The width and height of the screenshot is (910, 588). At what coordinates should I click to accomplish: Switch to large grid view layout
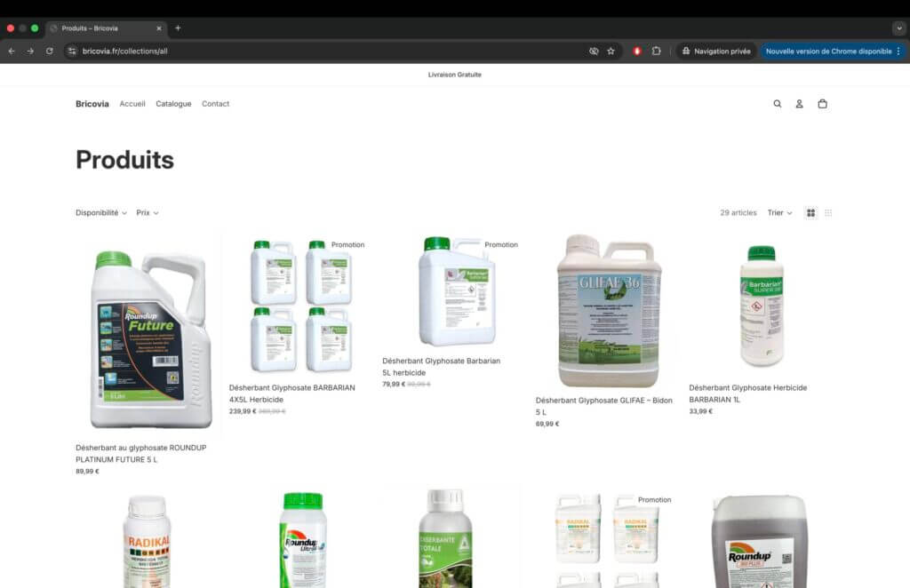[810, 213]
